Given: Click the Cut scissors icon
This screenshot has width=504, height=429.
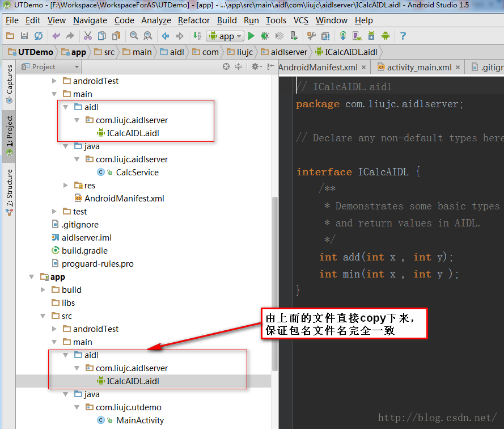Looking at the screenshot, I should pos(88,36).
